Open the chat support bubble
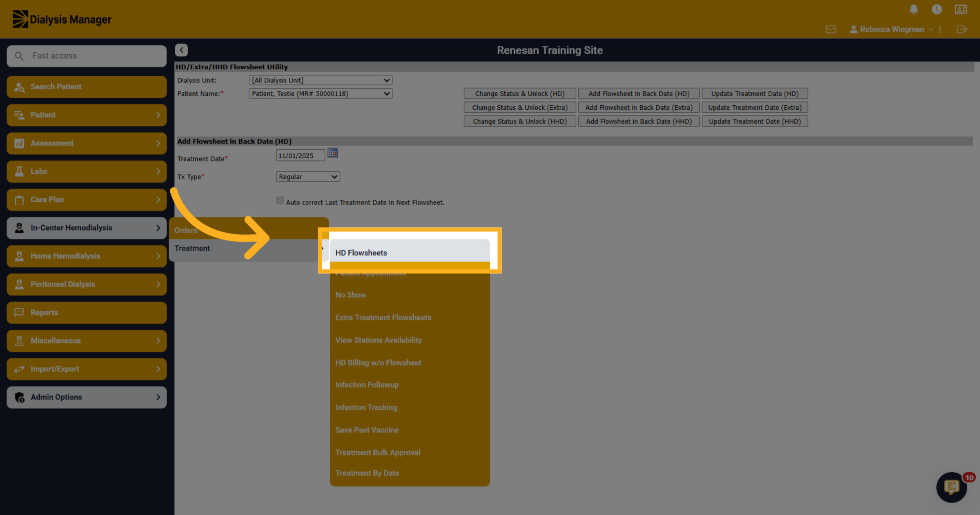 point(951,487)
